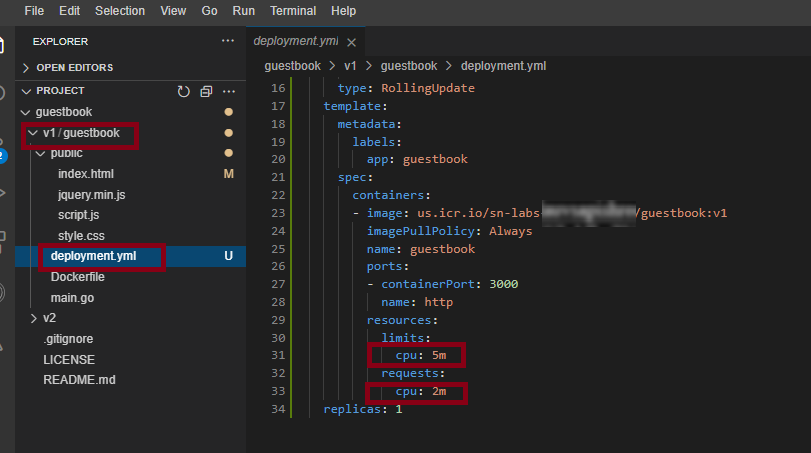This screenshot has height=453, width=811.
Task: Expand the OPEN EDITORS section
Action: 74,67
